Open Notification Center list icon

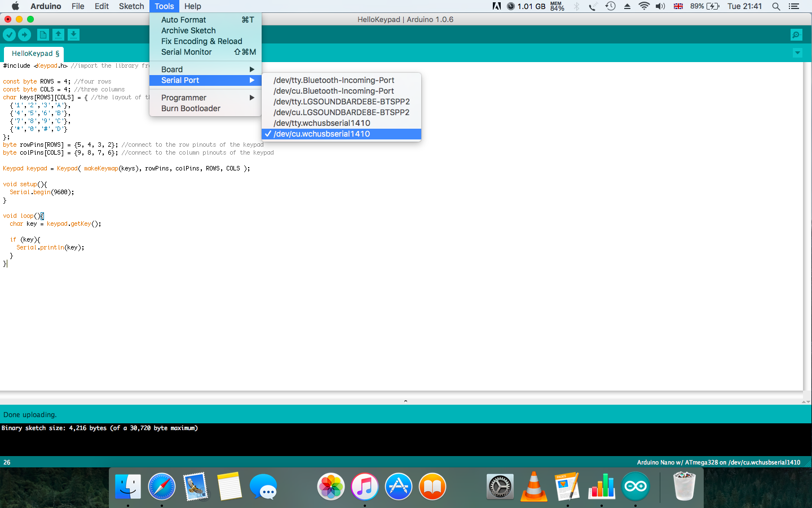tap(794, 6)
